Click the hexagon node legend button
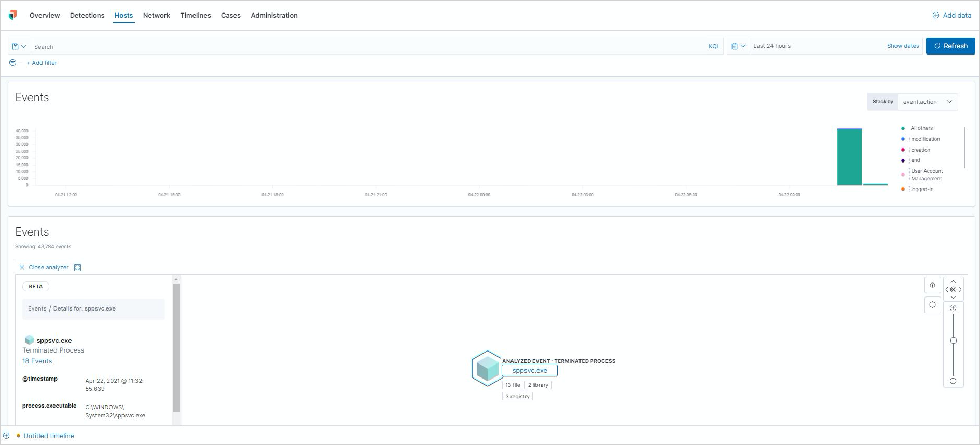This screenshot has height=445, width=980. click(932, 305)
